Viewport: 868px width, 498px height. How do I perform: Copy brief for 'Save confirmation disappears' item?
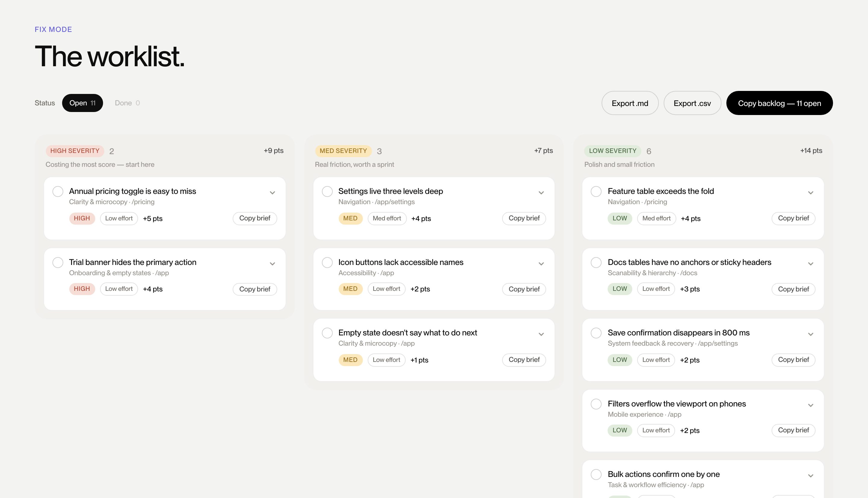793,360
